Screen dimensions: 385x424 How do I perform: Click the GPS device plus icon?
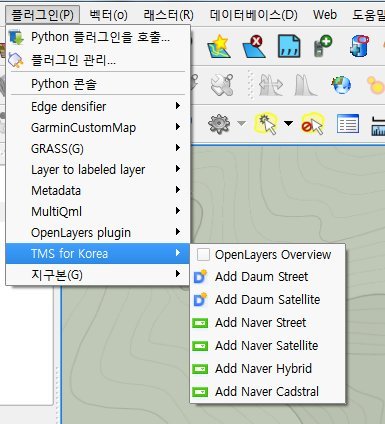click(323, 46)
